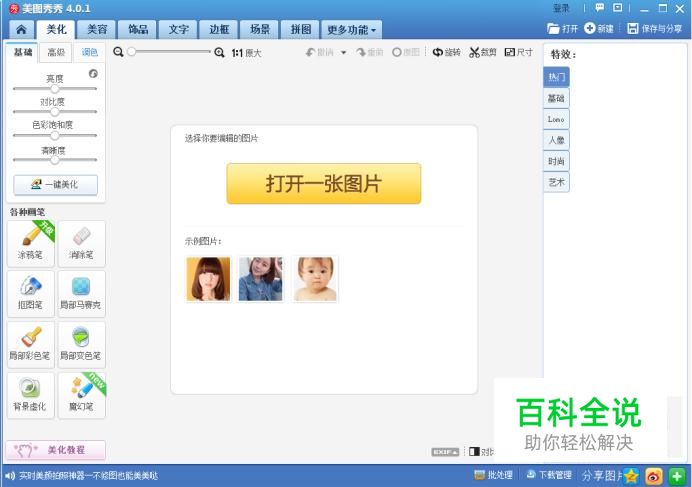692x487 pixels.
Task: Click the 原图 original image button
Action: click(406, 52)
